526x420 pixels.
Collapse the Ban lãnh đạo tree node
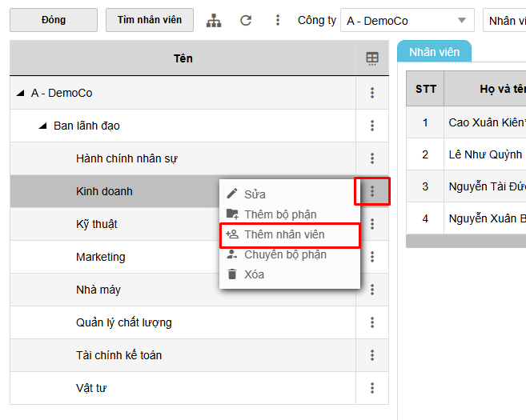click(42, 126)
